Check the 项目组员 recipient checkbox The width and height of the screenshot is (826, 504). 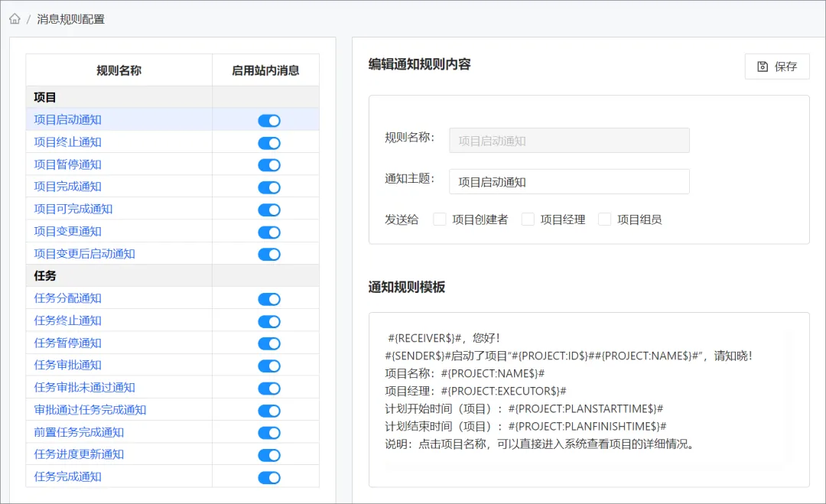[605, 219]
